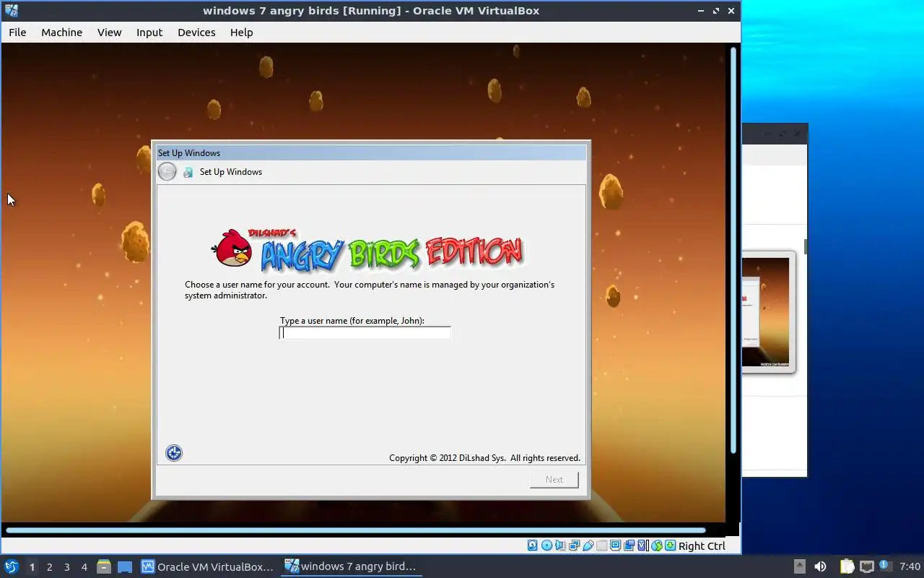The width and height of the screenshot is (924, 578).
Task: Switch to workspace 4
Action: pos(84,567)
